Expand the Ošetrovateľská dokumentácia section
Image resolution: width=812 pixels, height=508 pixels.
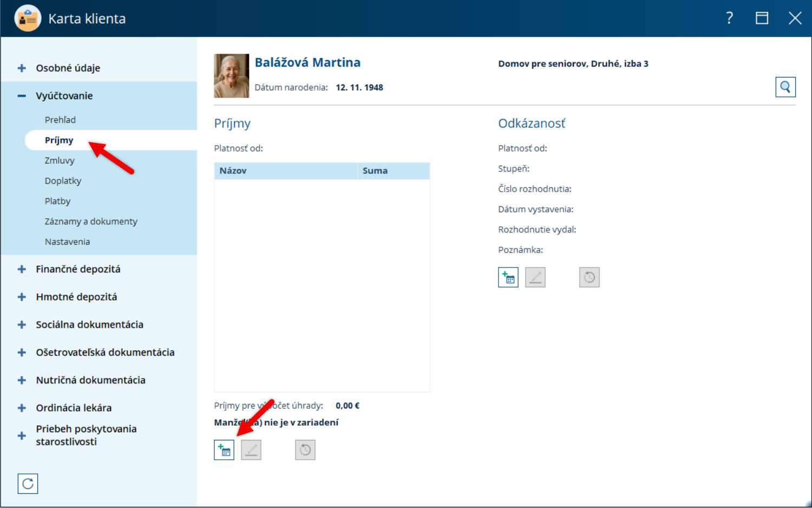tap(22, 353)
